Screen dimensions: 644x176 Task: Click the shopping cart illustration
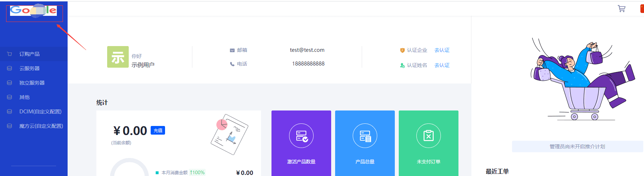click(583, 79)
